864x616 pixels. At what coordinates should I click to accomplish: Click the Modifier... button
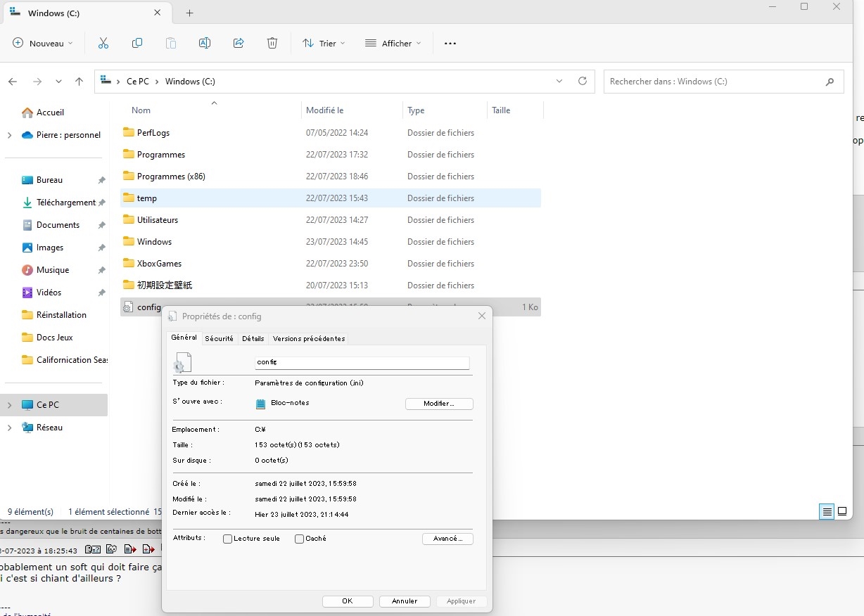[439, 404]
